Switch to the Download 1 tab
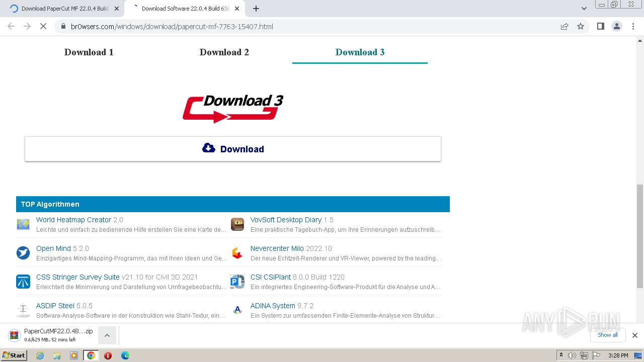Screen dimensions: 644x362 click(x=89, y=52)
